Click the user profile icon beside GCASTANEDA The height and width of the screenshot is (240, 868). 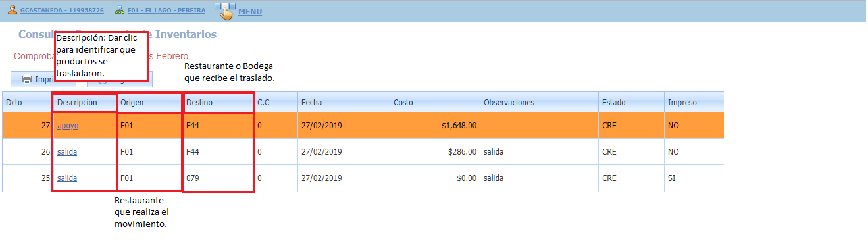12,11
